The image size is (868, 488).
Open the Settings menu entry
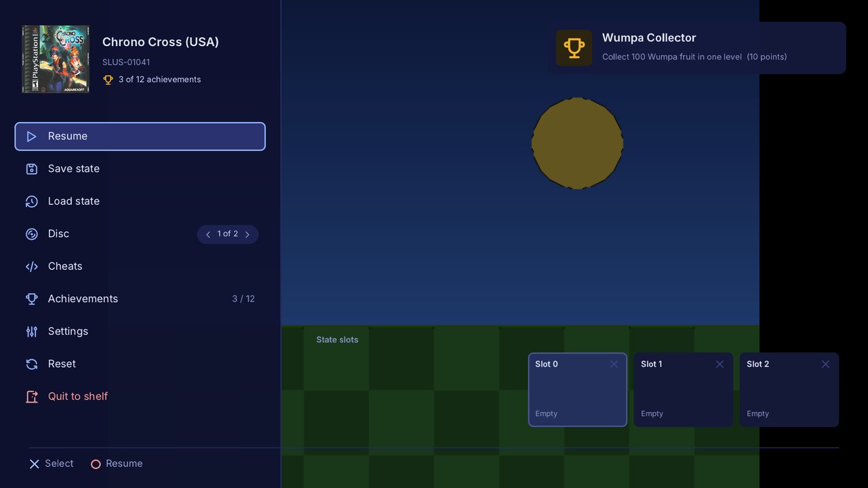[x=140, y=331]
